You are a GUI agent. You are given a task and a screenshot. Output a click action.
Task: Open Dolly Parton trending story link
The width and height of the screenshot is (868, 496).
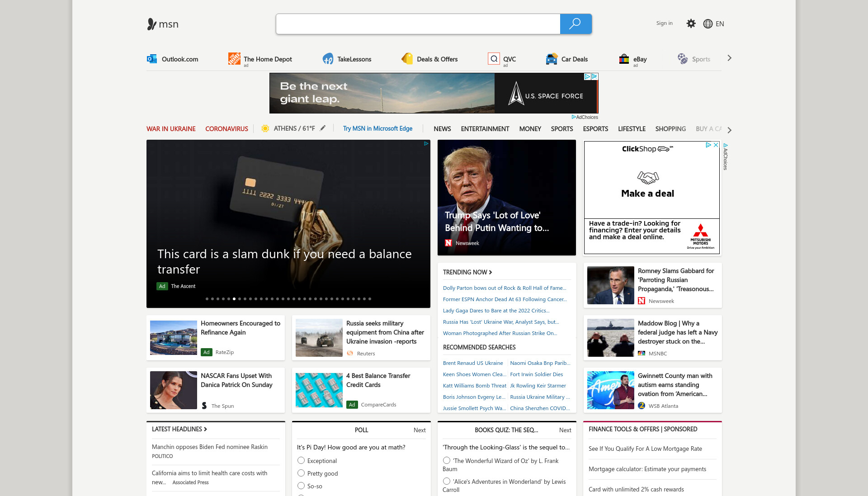505,288
